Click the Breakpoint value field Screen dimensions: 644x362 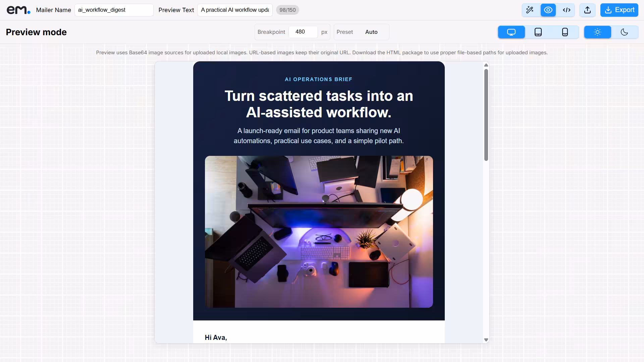(x=303, y=32)
